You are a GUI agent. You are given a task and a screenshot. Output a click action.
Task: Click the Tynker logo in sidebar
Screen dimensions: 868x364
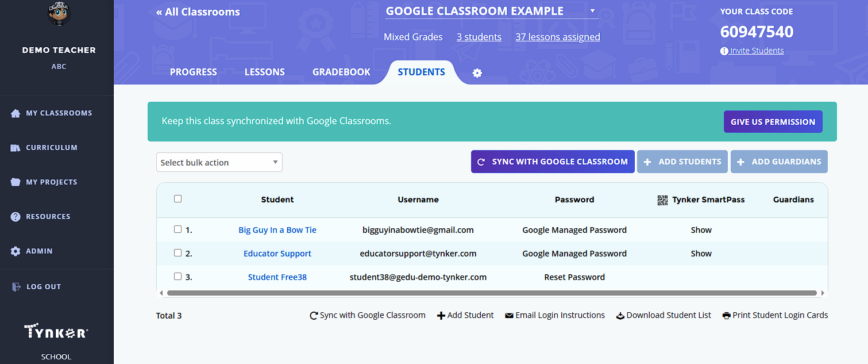(x=56, y=331)
